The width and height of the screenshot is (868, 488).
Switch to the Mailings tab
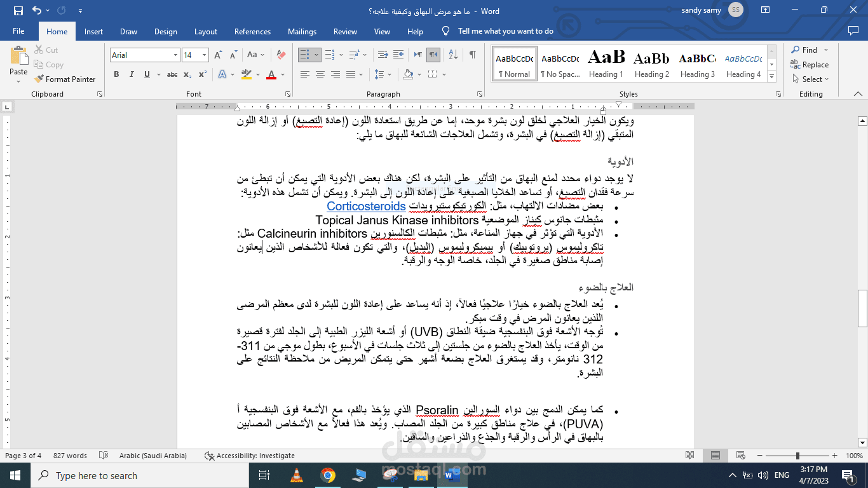(302, 31)
